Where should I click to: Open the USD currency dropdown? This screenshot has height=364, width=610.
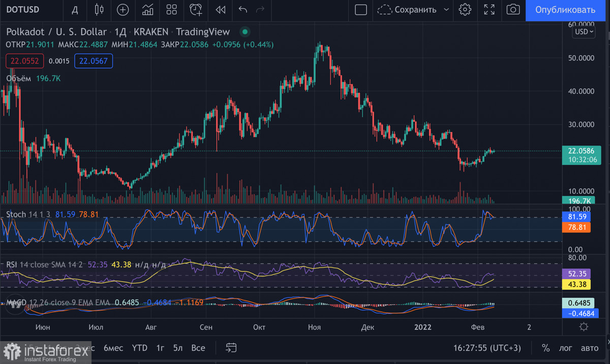pyautogui.click(x=584, y=31)
